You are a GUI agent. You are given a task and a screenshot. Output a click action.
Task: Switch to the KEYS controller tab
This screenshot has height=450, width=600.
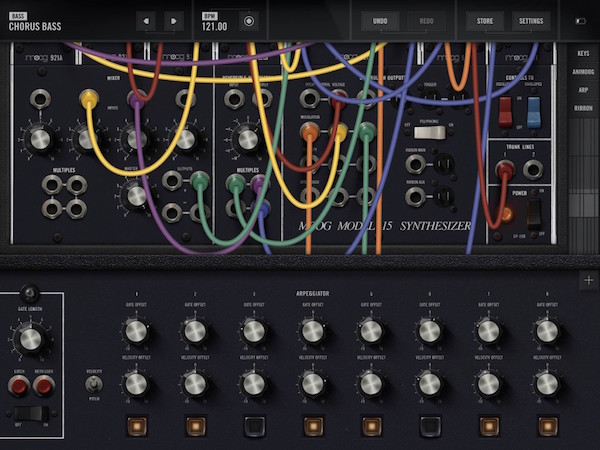pyautogui.click(x=583, y=53)
